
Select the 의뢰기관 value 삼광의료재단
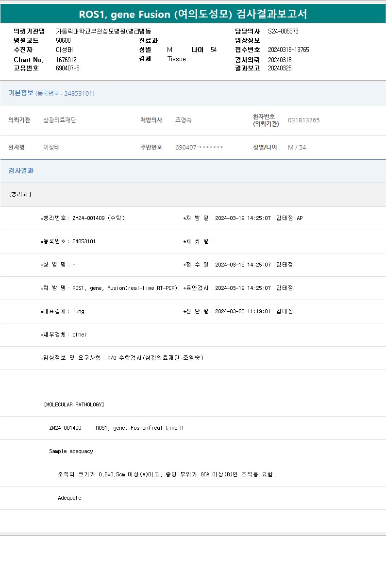60,120
